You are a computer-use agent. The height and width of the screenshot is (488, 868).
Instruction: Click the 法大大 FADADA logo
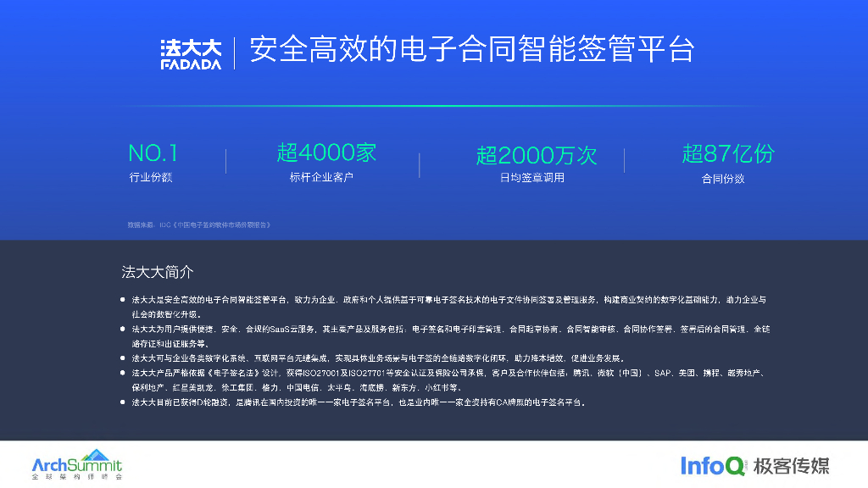point(191,54)
